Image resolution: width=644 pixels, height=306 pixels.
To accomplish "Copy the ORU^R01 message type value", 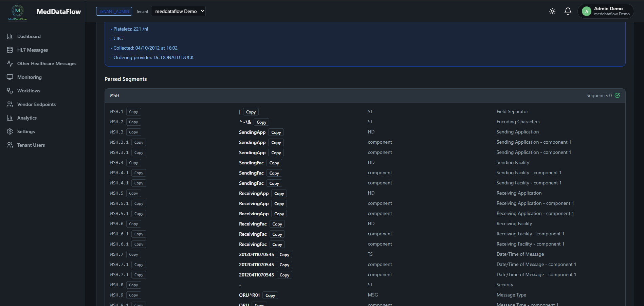I will pos(270,295).
